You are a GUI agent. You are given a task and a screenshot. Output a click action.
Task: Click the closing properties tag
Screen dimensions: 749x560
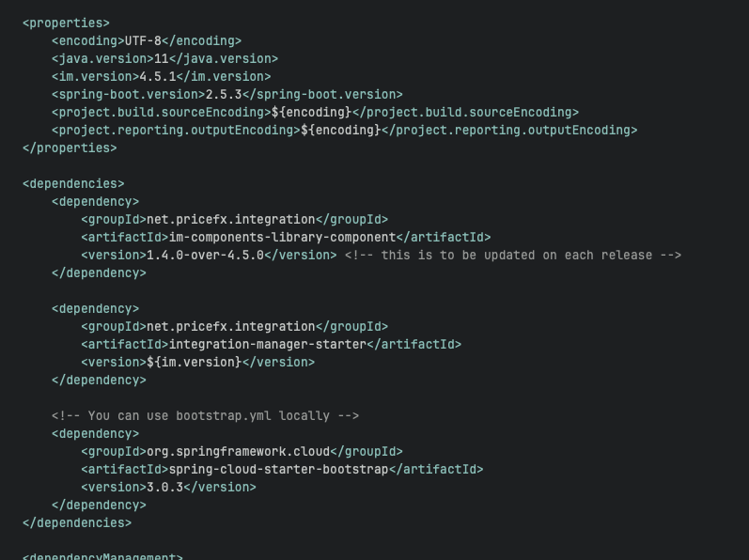click(x=70, y=148)
